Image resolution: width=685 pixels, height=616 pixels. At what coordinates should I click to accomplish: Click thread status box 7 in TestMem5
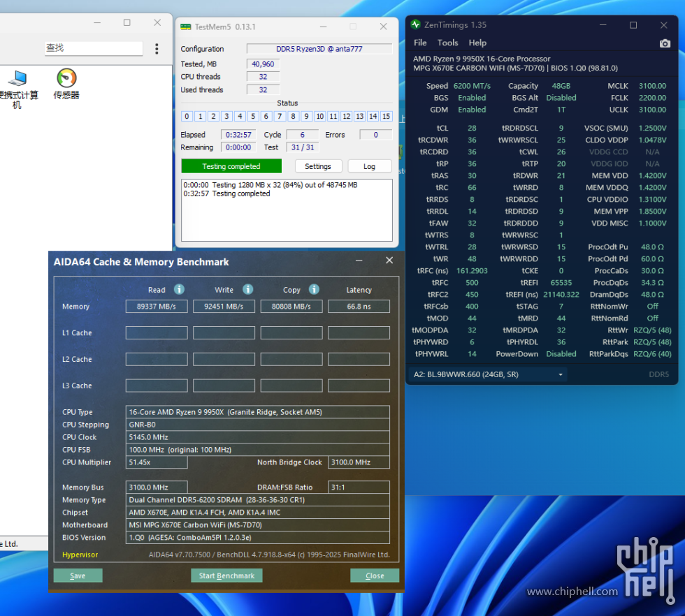click(x=280, y=116)
